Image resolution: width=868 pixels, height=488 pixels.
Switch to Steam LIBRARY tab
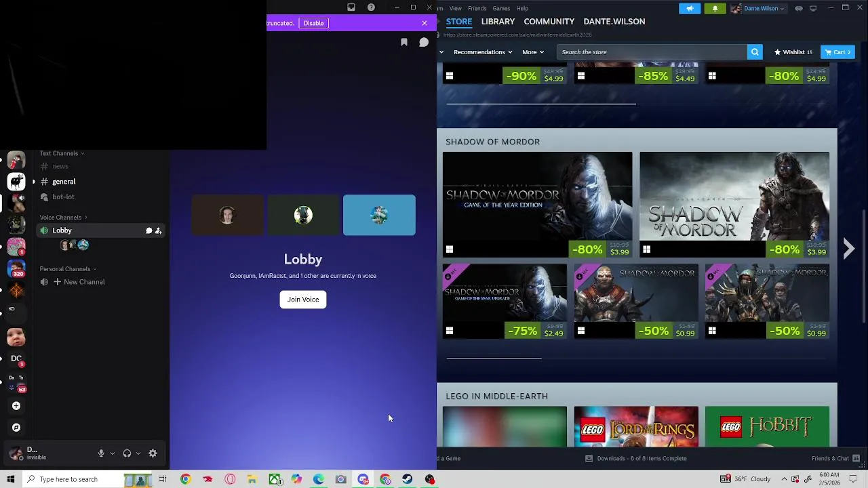[x=498, y=22]
